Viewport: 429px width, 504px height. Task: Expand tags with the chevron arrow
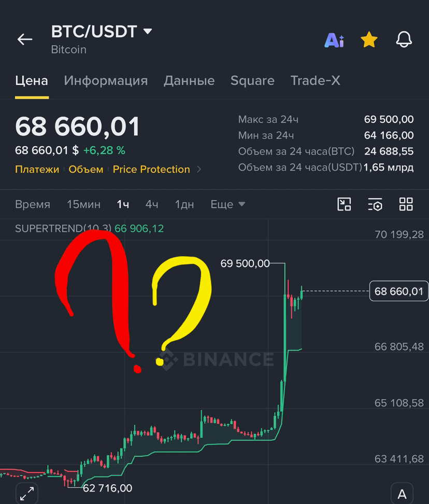199,169
